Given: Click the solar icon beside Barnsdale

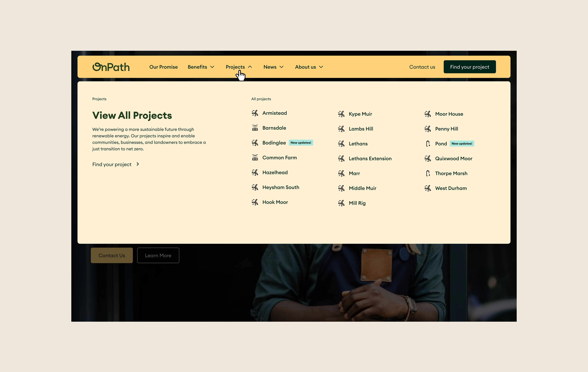Looking at the screenshot, I should 255,128.
